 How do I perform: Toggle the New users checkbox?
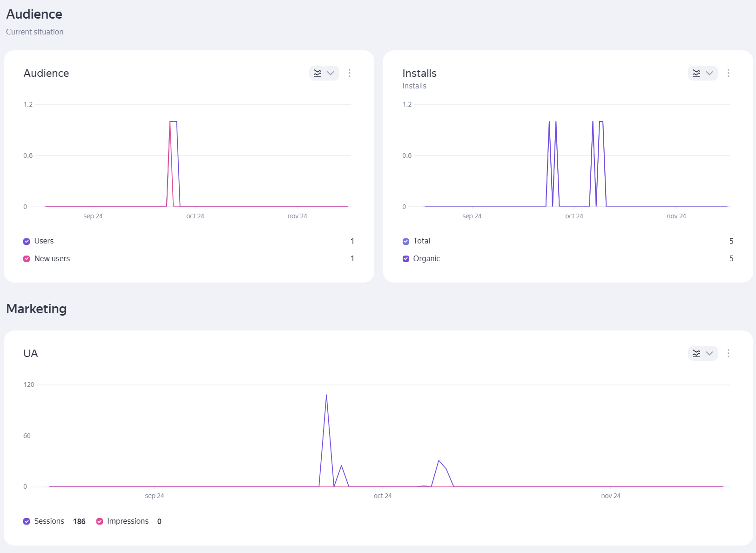click(x=27, y=259)
